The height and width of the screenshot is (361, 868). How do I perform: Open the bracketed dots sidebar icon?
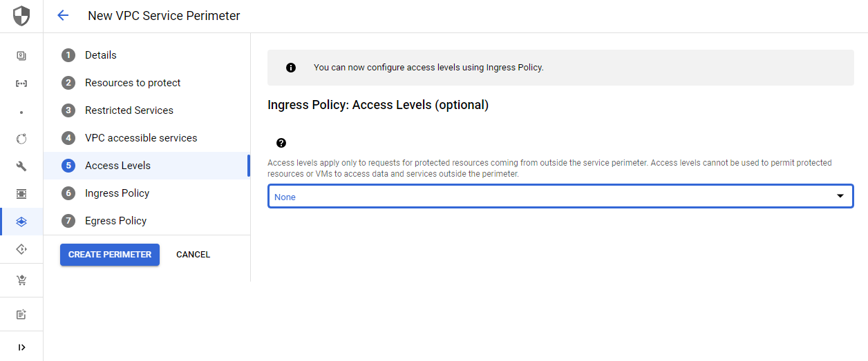tap(21, 84)
